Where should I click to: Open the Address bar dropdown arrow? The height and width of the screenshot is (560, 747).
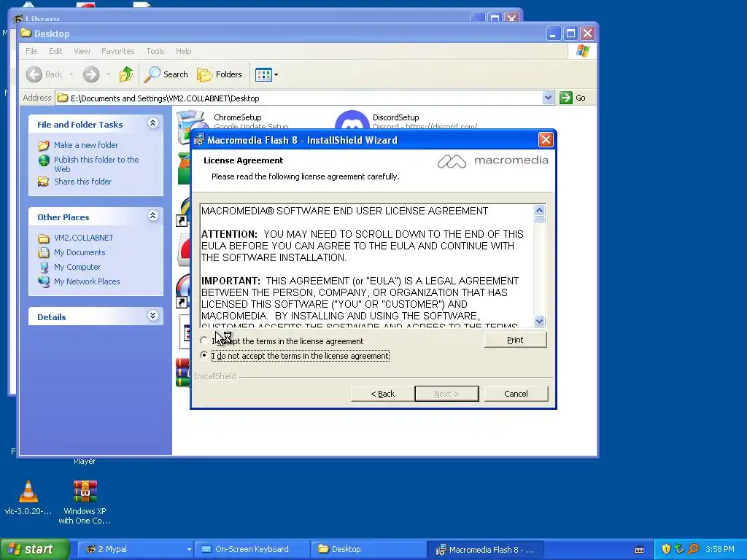point(548,98)
